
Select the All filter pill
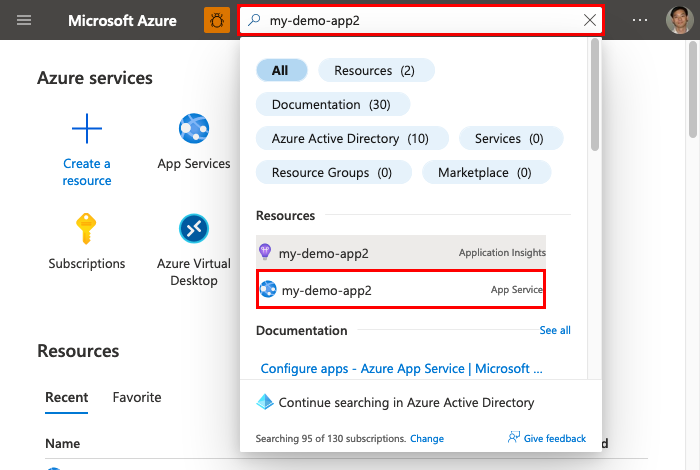[x=280, y=70]
